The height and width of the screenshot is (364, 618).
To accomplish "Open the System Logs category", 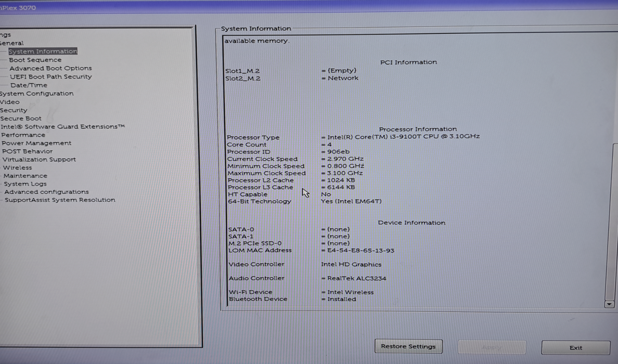I will 25,184.
